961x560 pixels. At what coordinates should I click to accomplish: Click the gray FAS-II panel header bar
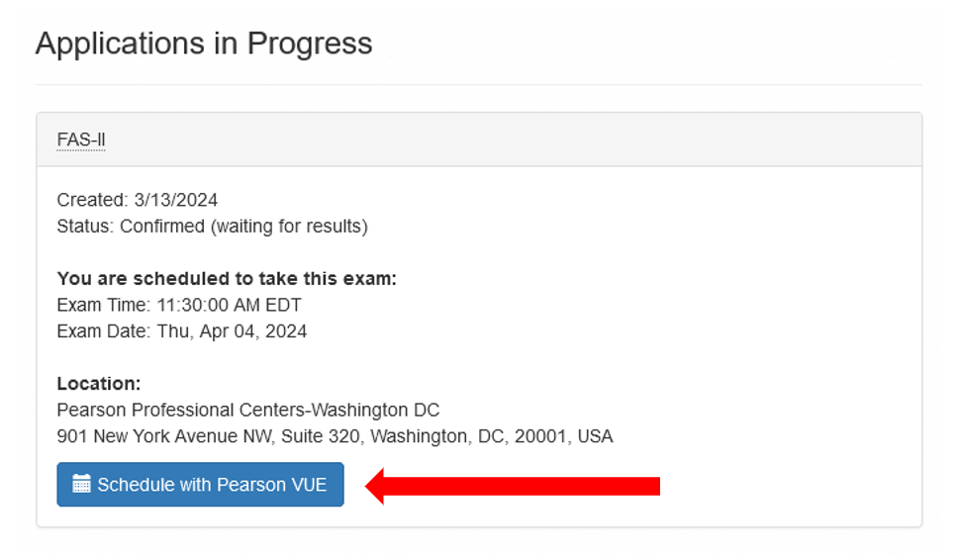(479, 140)
